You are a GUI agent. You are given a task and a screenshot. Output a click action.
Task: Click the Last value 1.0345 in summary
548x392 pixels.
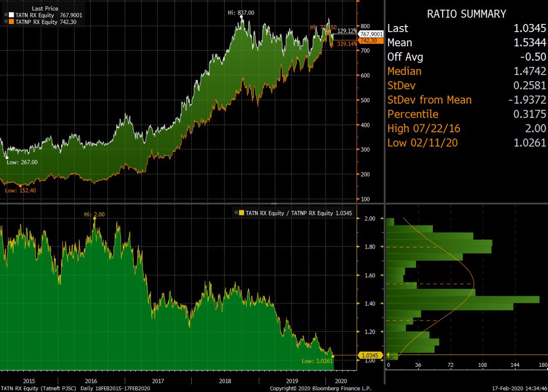click(530, 29)
